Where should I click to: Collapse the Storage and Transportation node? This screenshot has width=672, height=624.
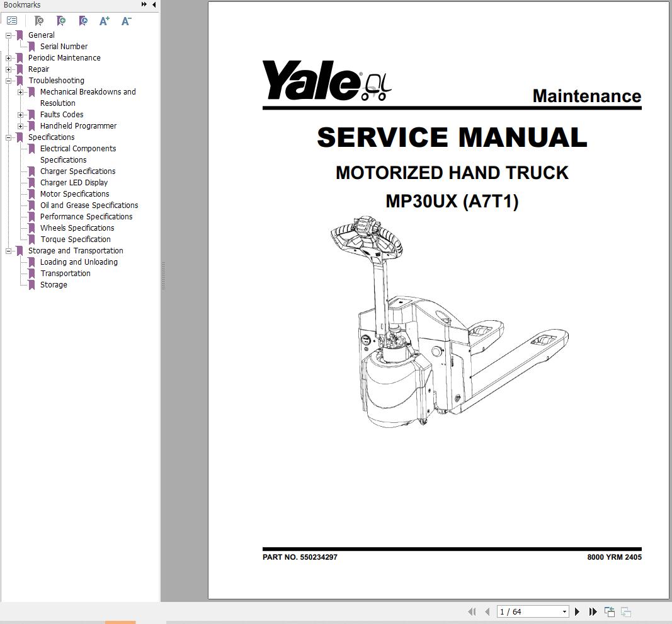(x=9, y=251)
